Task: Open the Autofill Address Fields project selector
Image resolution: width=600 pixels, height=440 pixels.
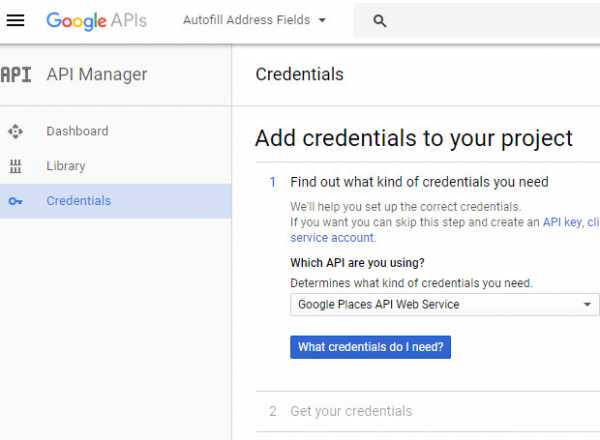Action: (x=254, y=20)
